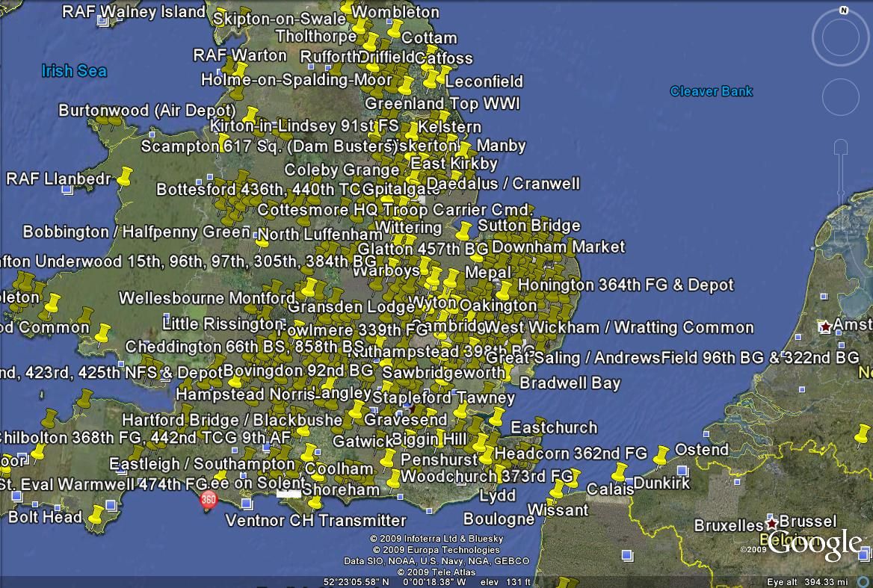Screen dimensions: 873x588
Task: Click the Greenland Top WWI label
Action: (x=442, y=103)
